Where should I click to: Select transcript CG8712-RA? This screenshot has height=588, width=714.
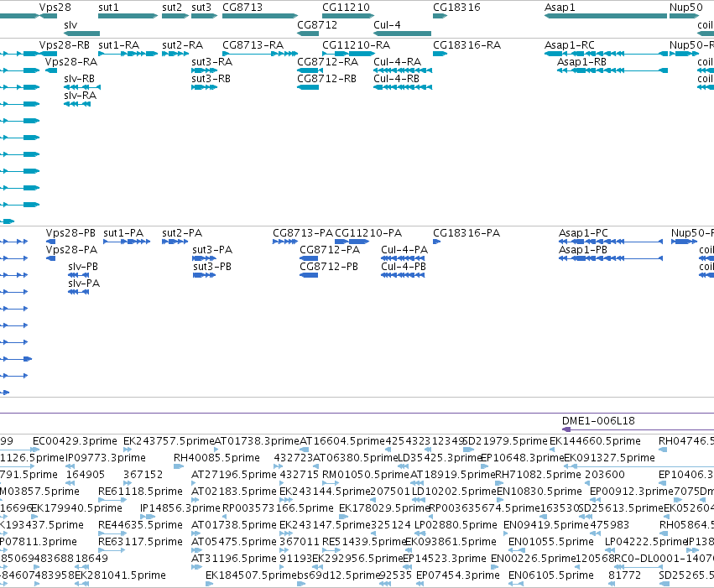(x=327, y=62)
